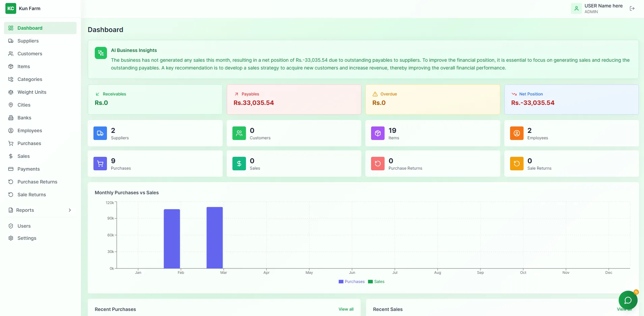The height and width of the screenshot is (316, 644).
Task: Click the orange Sale Returns card icon
Action: (x=517, y=164)
